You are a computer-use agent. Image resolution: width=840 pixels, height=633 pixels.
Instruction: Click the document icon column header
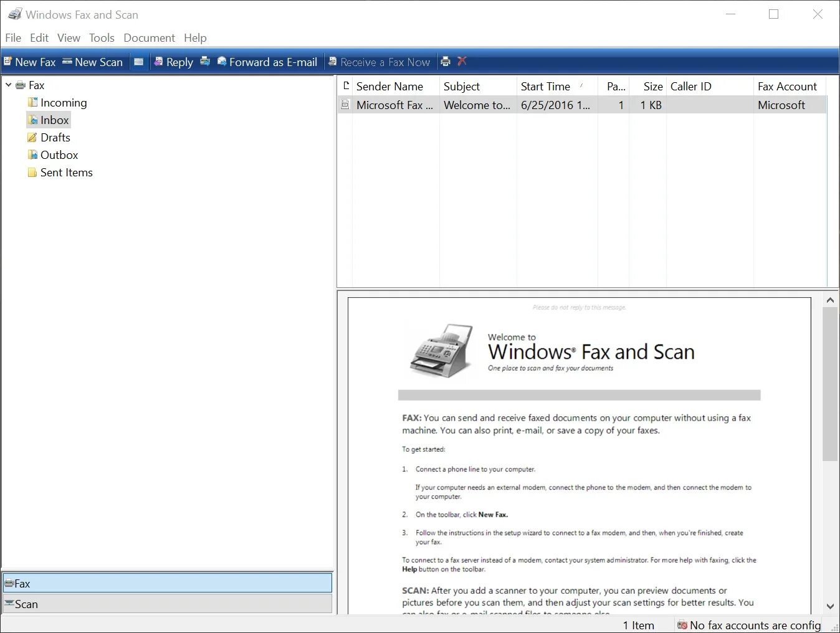[345, 86]
